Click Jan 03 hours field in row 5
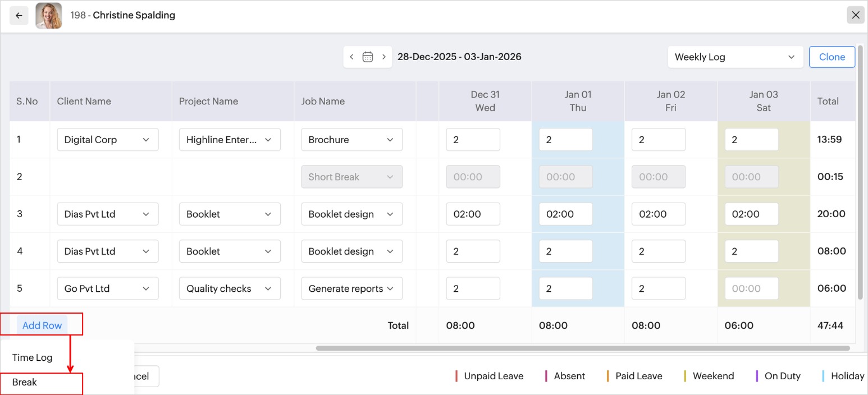This screenshot has height=395, width=868. 751,288
